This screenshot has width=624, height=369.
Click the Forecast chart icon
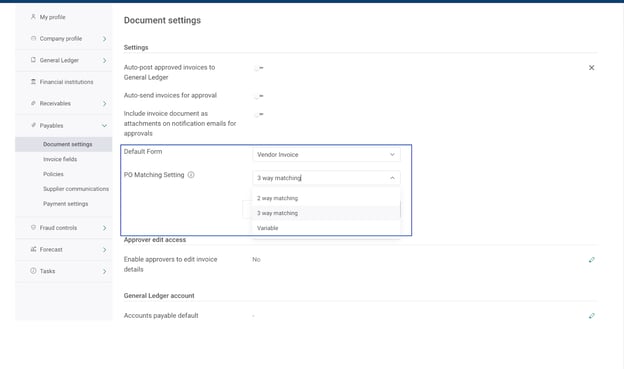click(33, 249)
